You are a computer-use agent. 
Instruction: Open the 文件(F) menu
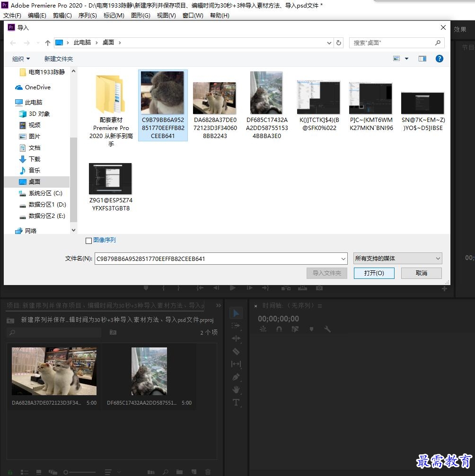point(12,16)
